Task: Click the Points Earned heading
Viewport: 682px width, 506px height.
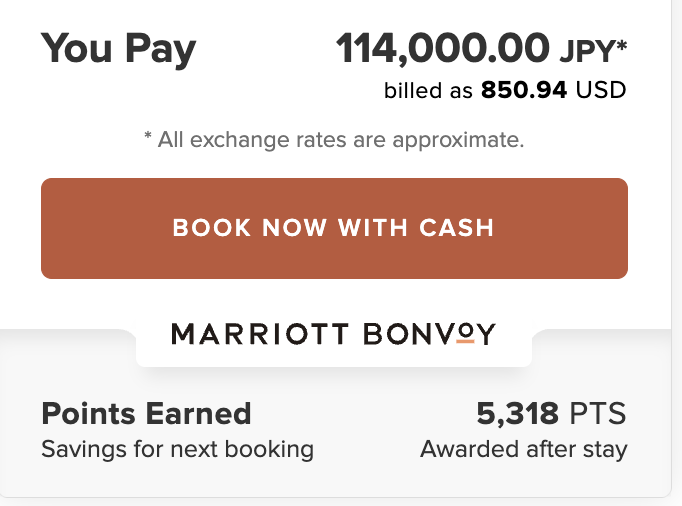Action: click(146, 413)
